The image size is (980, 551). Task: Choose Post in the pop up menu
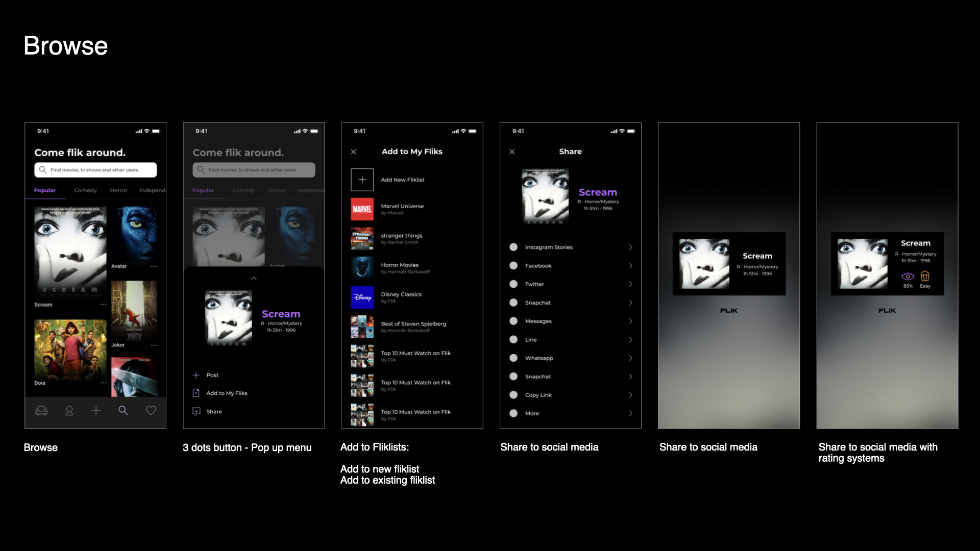(212, 375)
